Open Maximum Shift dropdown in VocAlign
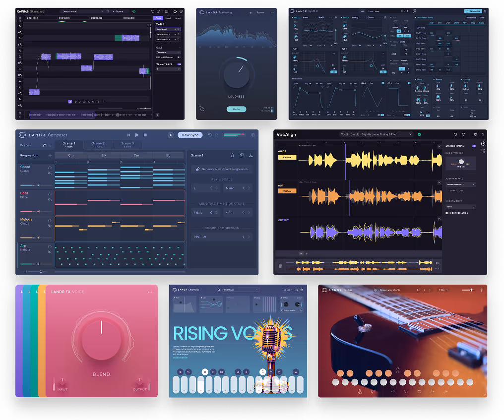504x420 pixels. pos(460,207)
